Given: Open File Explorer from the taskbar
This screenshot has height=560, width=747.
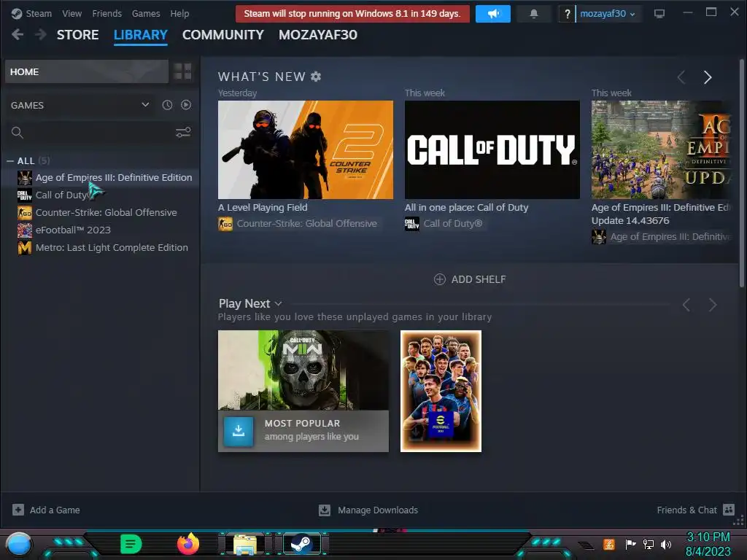Looking at the screenshot, I should [245, 544].
